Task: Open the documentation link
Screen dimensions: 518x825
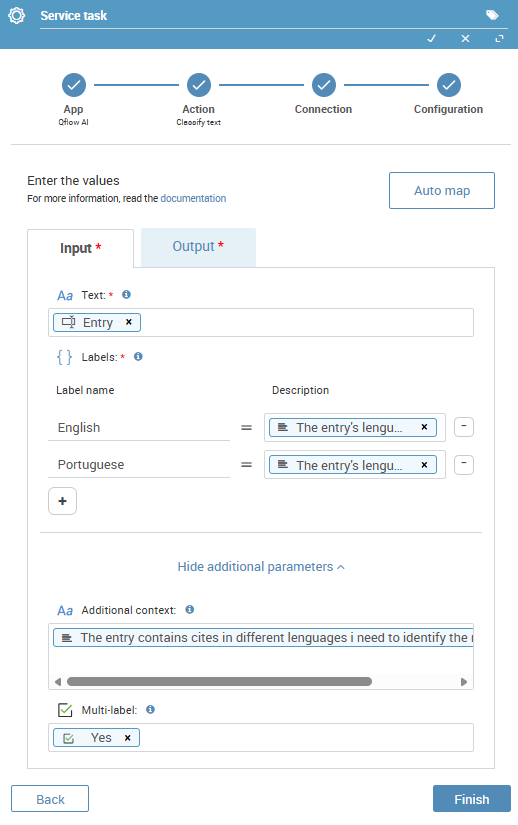Action: coord(193,198)
